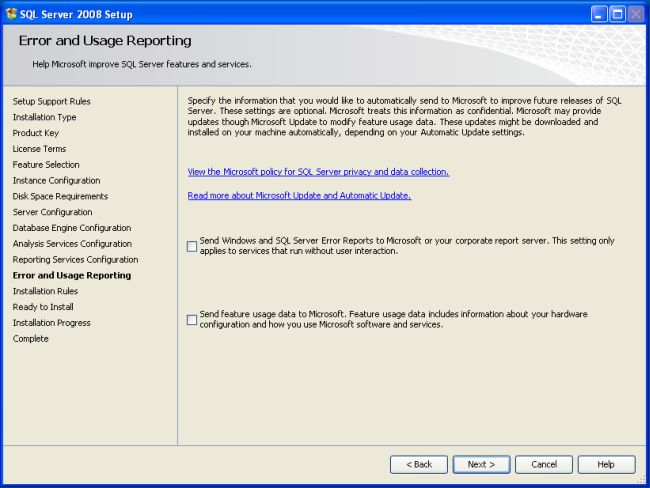Click the SQL Server Setup title bar icon

click(11, 14)
